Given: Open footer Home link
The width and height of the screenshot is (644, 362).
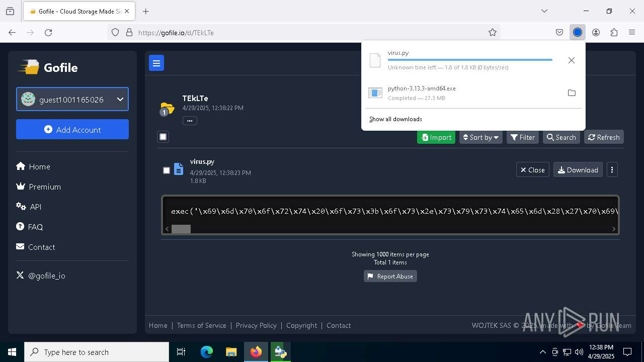Looking at the screenshot, I should tap(158, 325).
